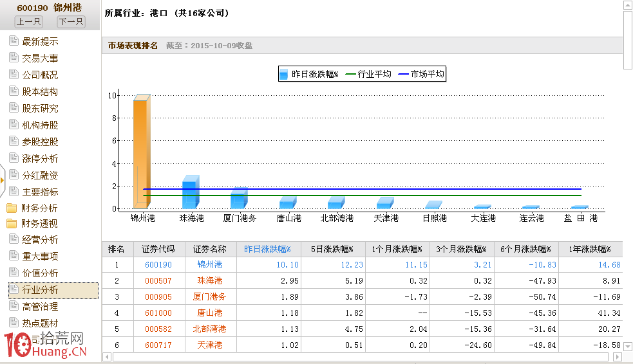Open 最新提示 menu entry

(x=40, y=41)
